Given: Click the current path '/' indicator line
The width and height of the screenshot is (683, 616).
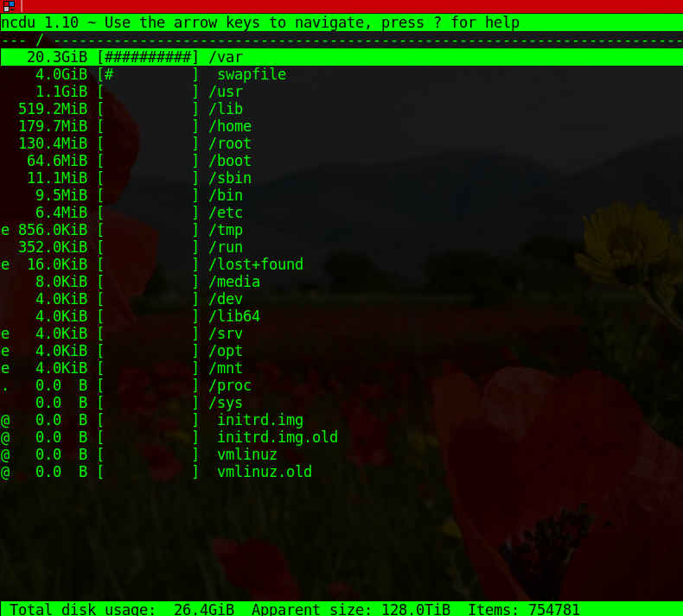Looking at the screenshot, I should click(x=341, y=41).
